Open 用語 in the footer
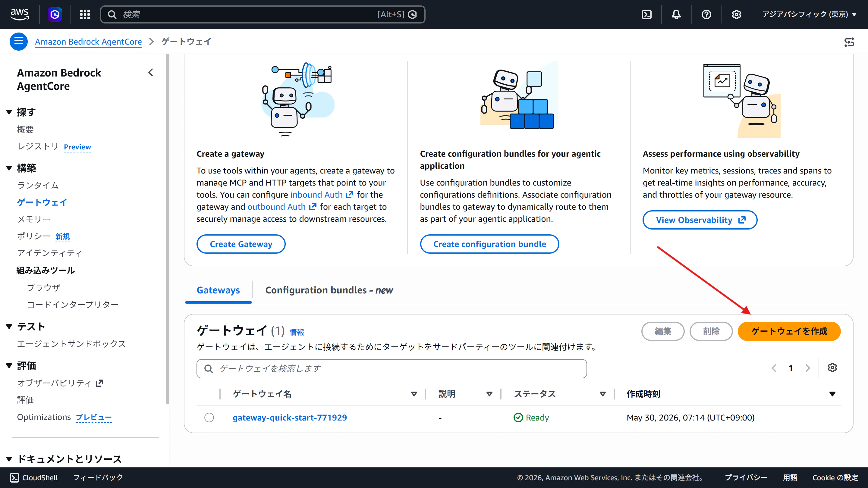 pyautogui.click(x=790, y=477)
